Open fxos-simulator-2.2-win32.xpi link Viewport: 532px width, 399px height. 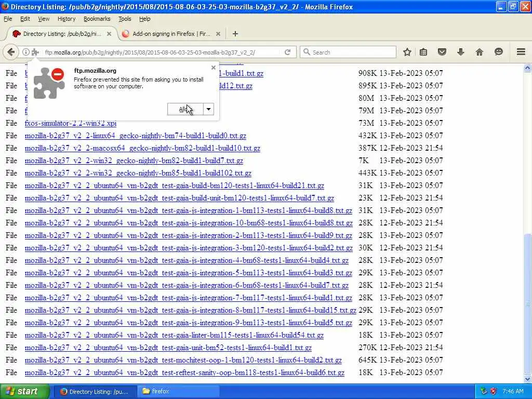(x=71, y=123)
